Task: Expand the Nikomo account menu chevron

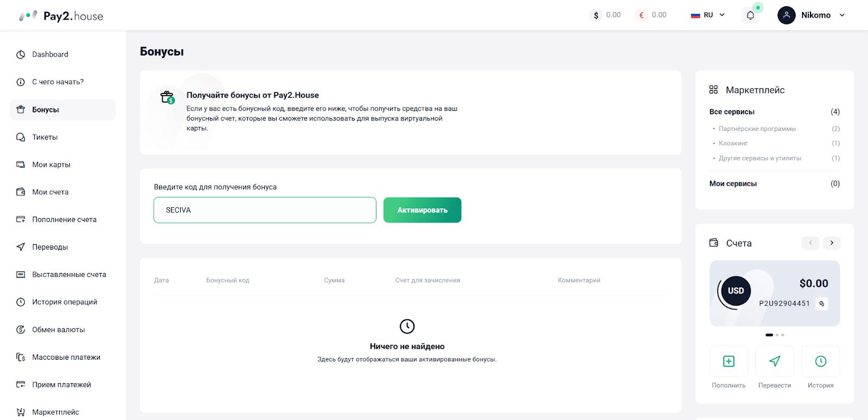Action: click(x=842, y=15)
